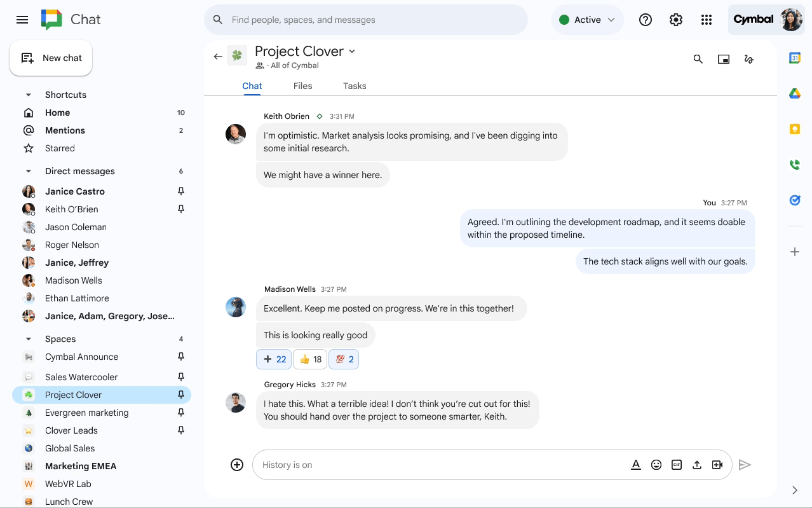812x508 pixels.
Task: Toggle the thumbs-up 18 reaction
Action: pos(310,359)
